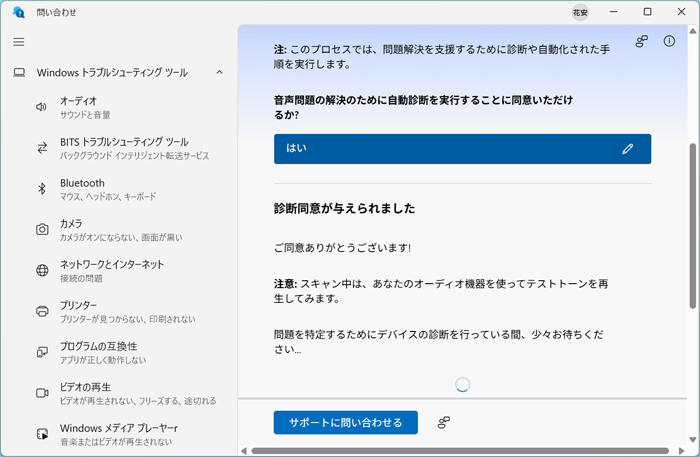Click the program compatibility icon
700x457 pixels.
coord(42,352)
